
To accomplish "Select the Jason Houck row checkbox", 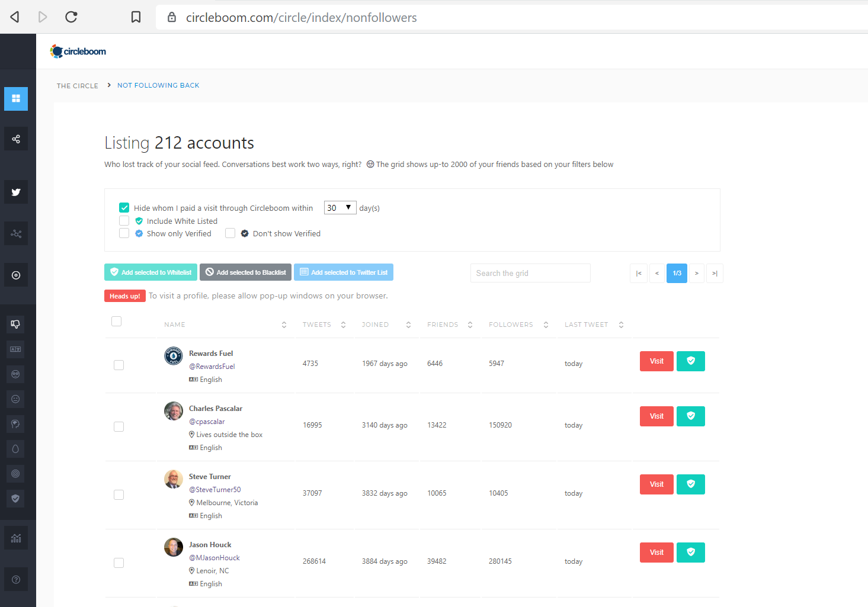I will pyautogui.click(x=119, y=563).
